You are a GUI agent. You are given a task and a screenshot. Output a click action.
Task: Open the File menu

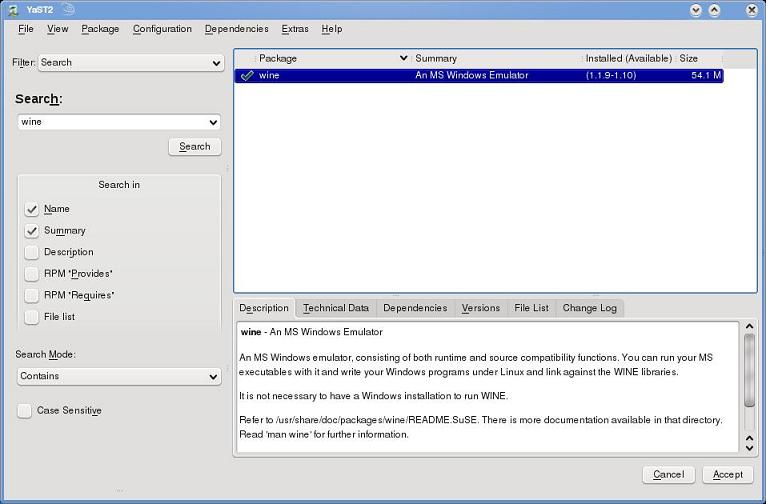[26, 29]
